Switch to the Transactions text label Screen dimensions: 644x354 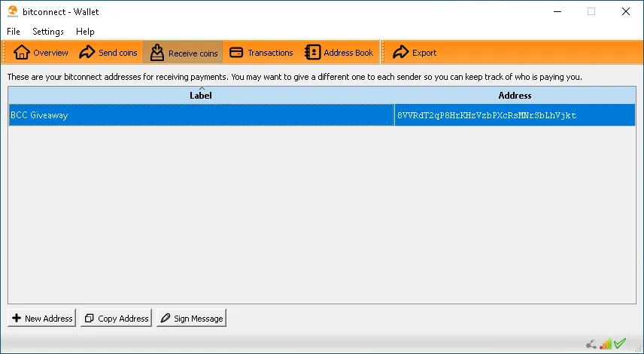270,53
